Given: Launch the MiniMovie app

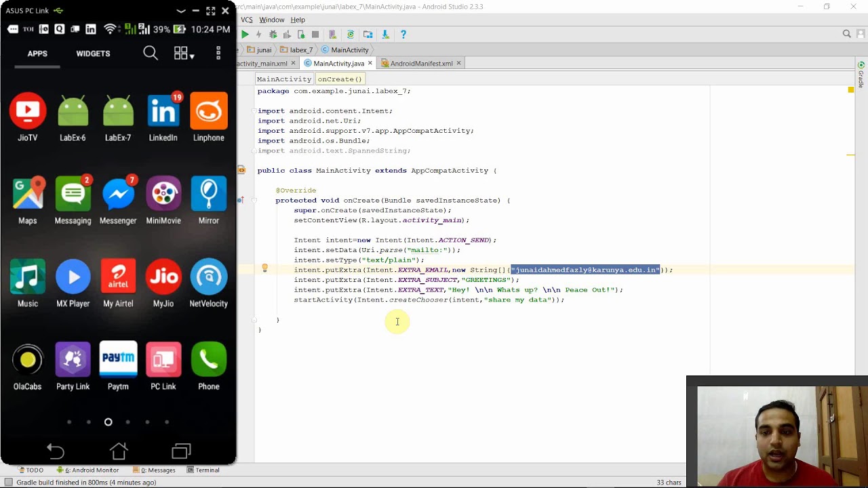Looking at the screenshot, I should [x=163, y=201].
